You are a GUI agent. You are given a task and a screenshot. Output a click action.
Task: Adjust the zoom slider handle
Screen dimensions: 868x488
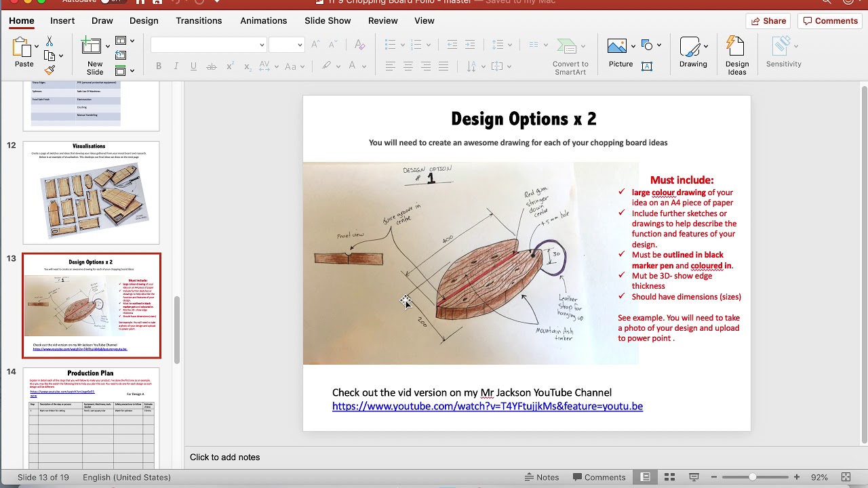753,477
